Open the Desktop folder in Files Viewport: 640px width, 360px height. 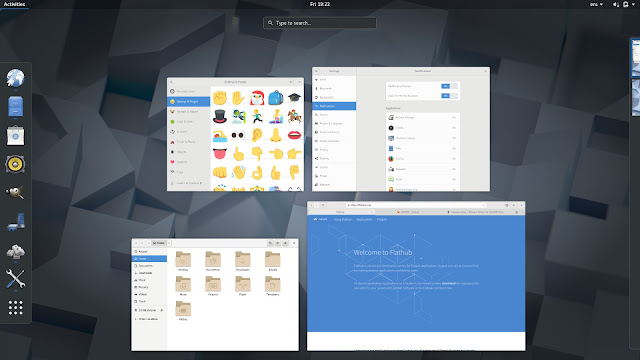click(183, 261)
